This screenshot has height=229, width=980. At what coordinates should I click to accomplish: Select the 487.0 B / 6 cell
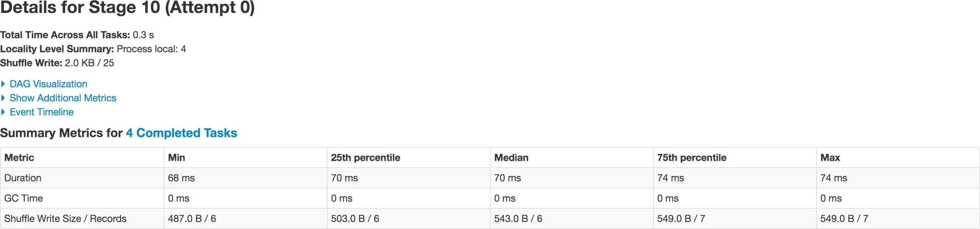192,219
